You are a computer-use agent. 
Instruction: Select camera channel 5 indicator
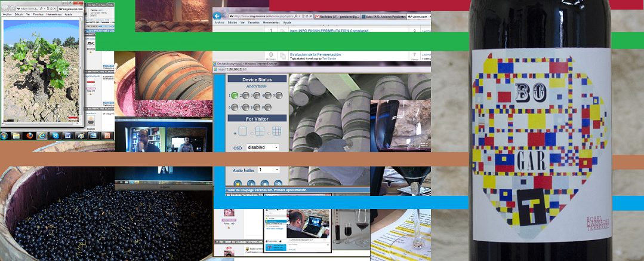click(279, 96)
